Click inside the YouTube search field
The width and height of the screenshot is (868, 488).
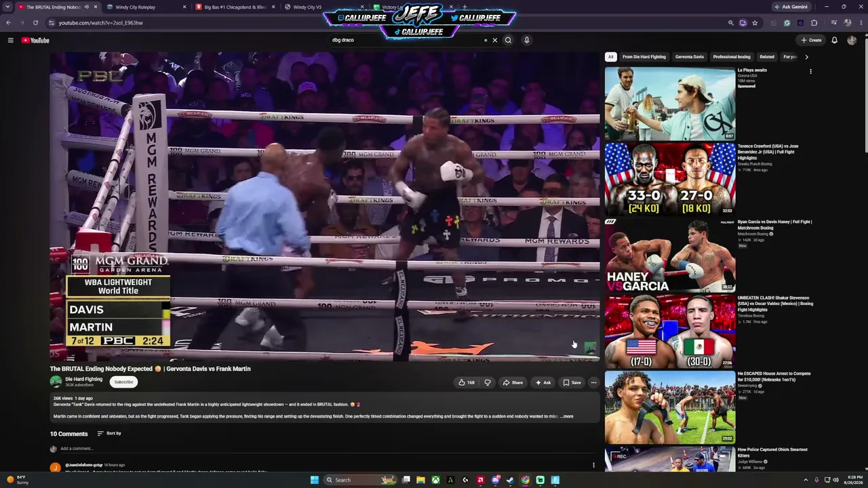pyautogui.click(x=407, y=40)
